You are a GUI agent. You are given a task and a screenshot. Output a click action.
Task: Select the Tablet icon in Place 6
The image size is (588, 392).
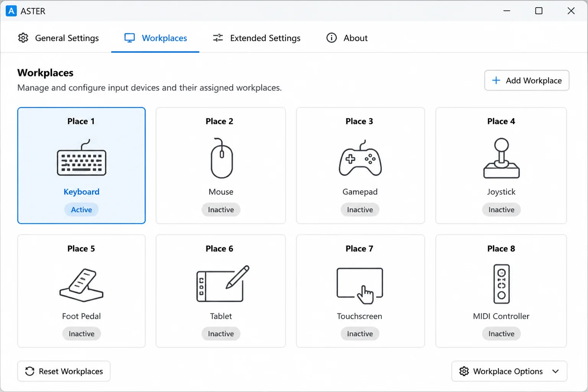coord(222,284)
